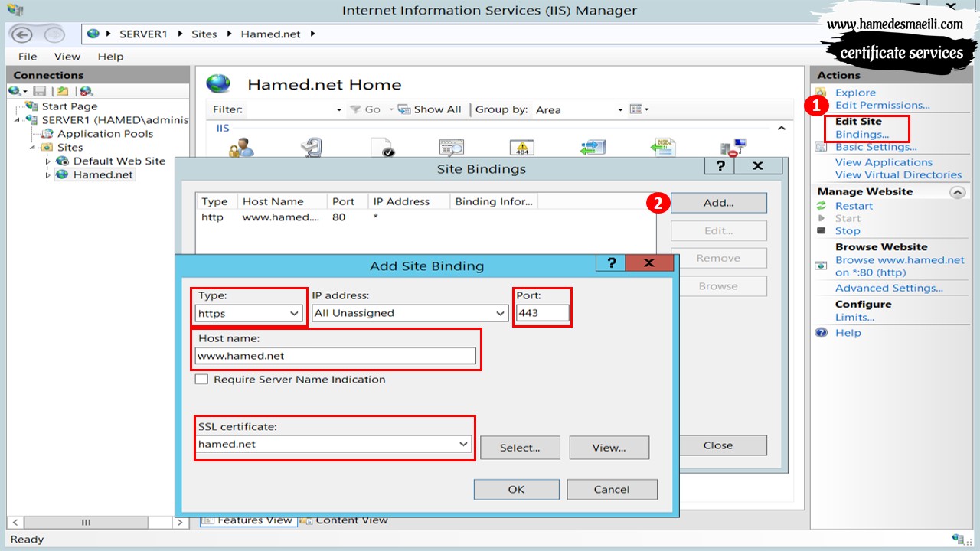Click the blue Help question icon

pyautogui.click(x=822, y=333)
